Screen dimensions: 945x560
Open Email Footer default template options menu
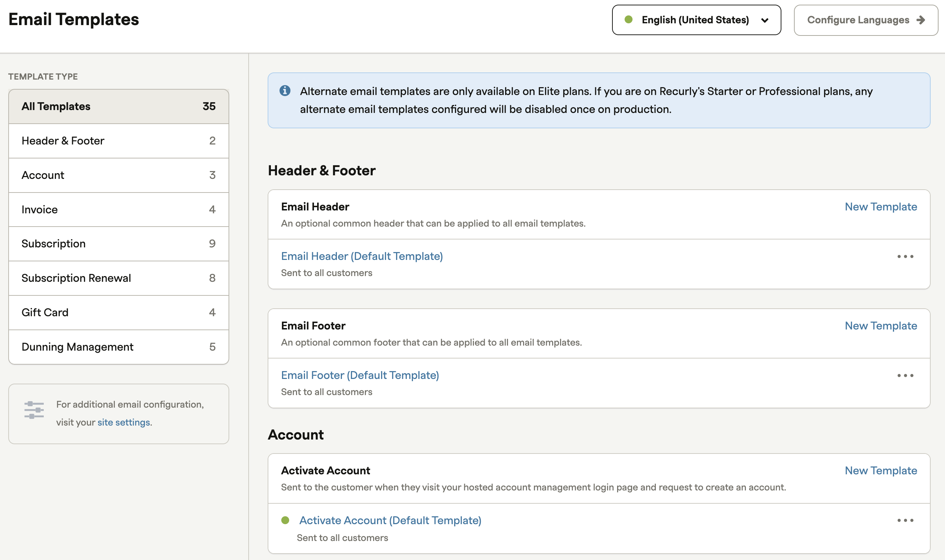(x=905, y=375)
